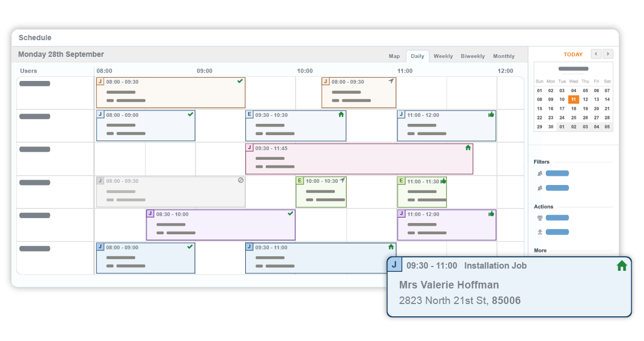This screenshot has width=644, height=341.
Task: Open the Map view tab
Action: (x=394, y=56)
